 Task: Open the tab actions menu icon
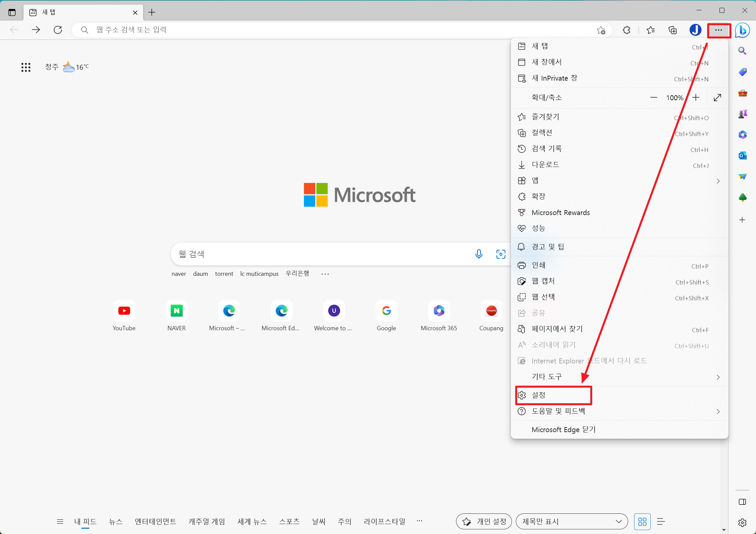(x=12, y=13)
